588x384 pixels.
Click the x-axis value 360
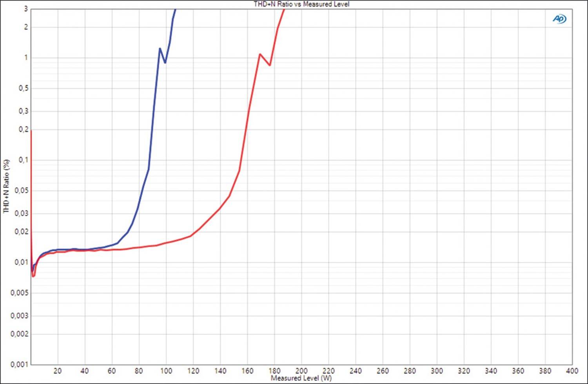click(518, 371)
